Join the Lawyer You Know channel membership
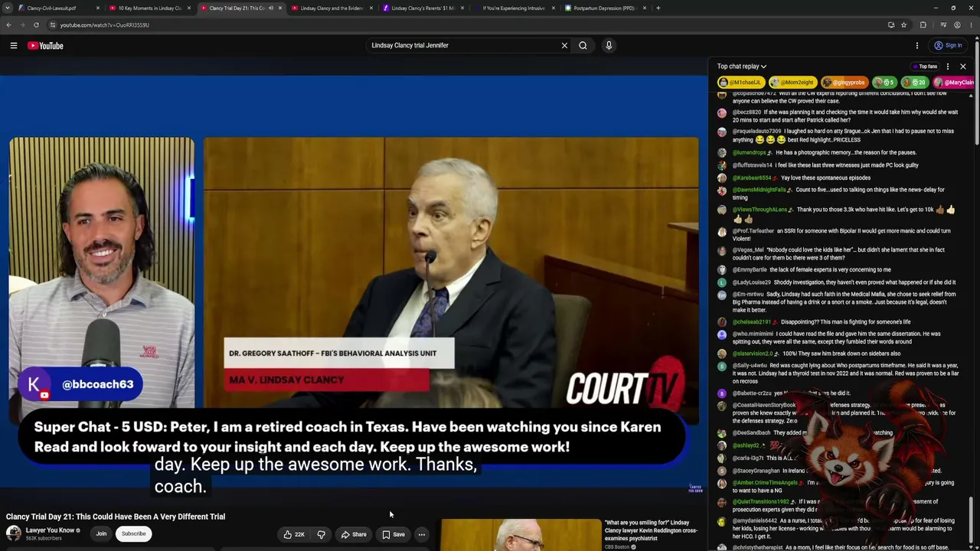The height and width of the screenshot is (551, 980). click(x=101, y=533)
